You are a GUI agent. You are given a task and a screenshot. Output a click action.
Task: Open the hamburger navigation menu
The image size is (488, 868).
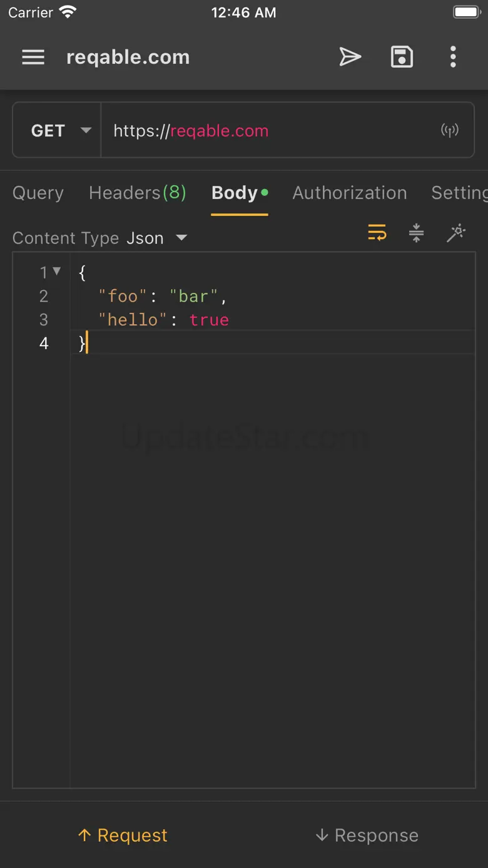33,57
